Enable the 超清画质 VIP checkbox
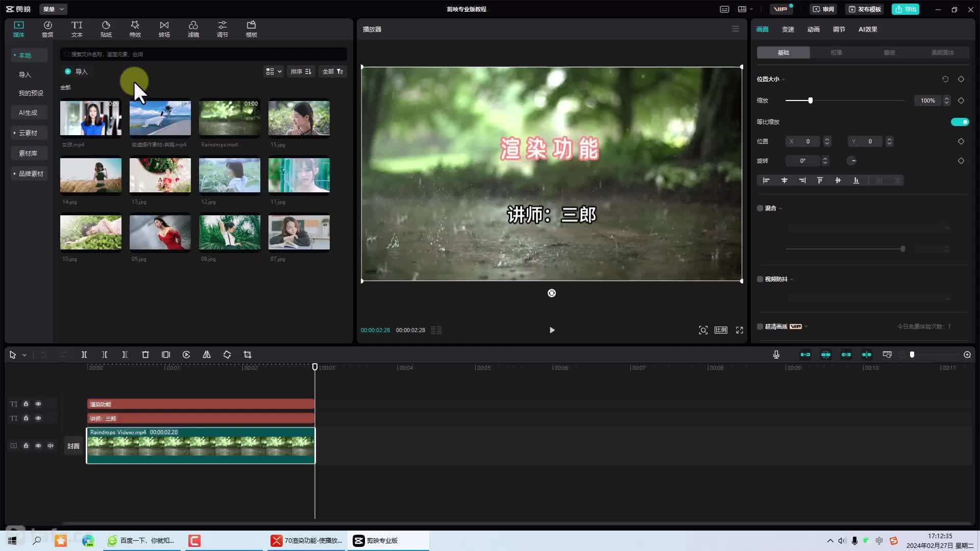 pyautogui.click(x=760, y=327)
